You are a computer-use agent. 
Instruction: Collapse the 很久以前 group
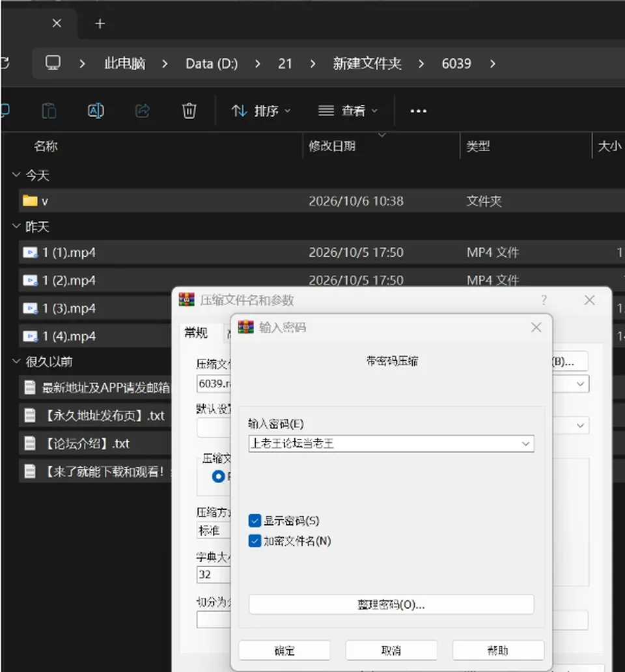click(x=16, y=361)
